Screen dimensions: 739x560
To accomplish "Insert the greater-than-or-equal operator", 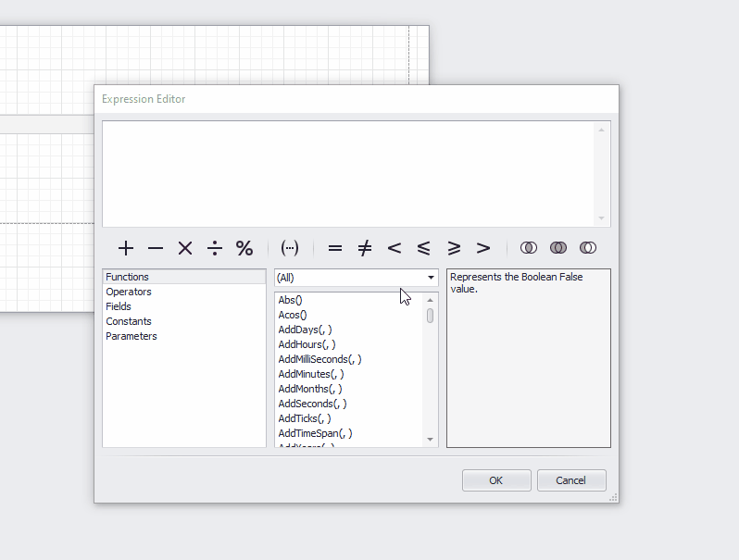I will point(454,248).
